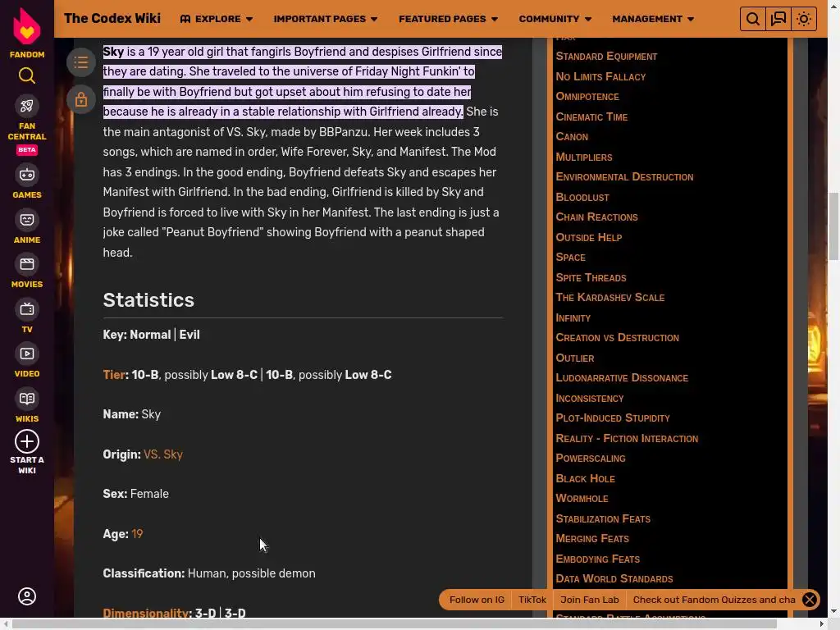Open Fan Central rocket icon
The width and height of the screenshot is (840, 630).
pyautogui.click(x=27, y=106)
